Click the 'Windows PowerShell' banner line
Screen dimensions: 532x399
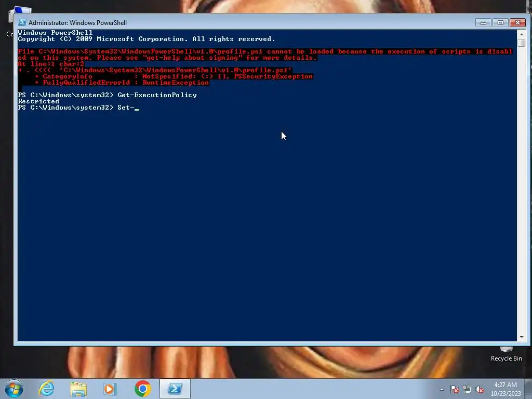pyautogui.click(x=55, y=33)
